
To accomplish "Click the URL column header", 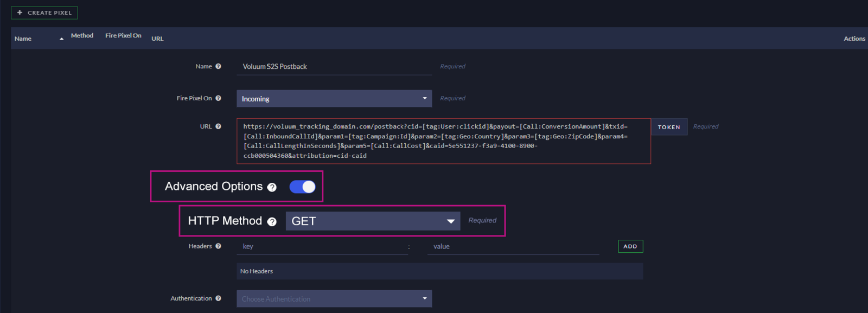I will (157, 39).
